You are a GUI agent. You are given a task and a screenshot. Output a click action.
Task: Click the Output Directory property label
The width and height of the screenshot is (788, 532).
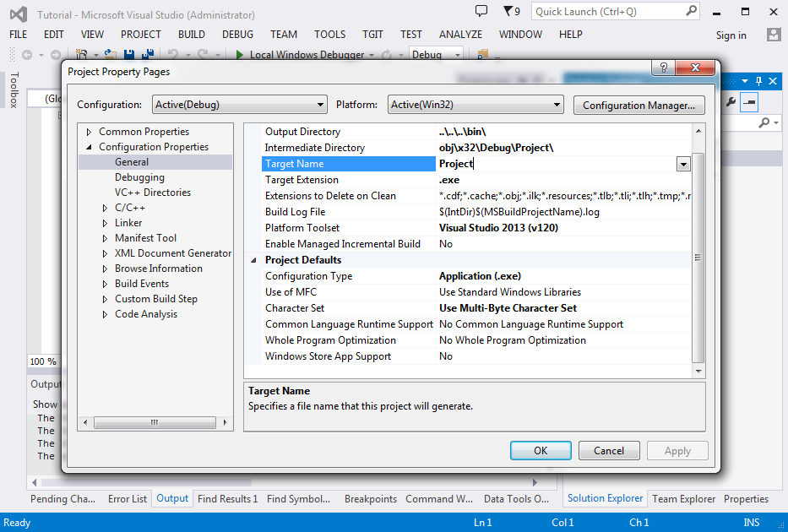tap(302, 132)
